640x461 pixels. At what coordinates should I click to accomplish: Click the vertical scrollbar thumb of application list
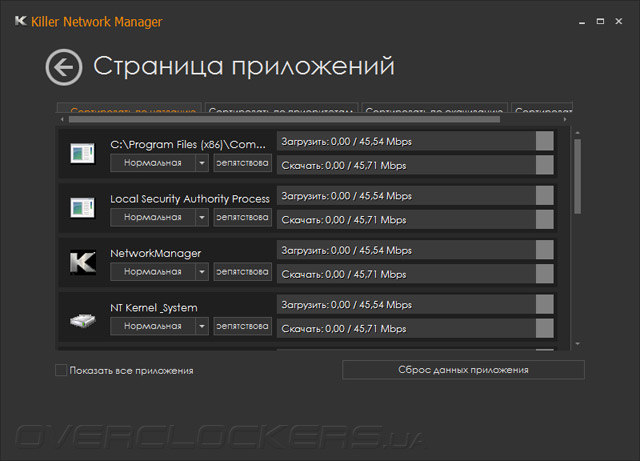[x=577, y=176]
